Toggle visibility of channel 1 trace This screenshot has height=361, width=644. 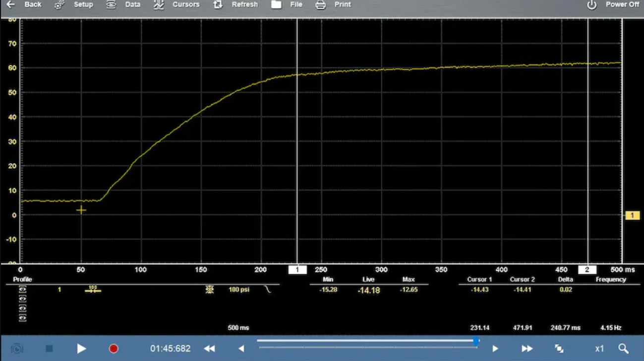pyautogui.click(x=22, y=290)
